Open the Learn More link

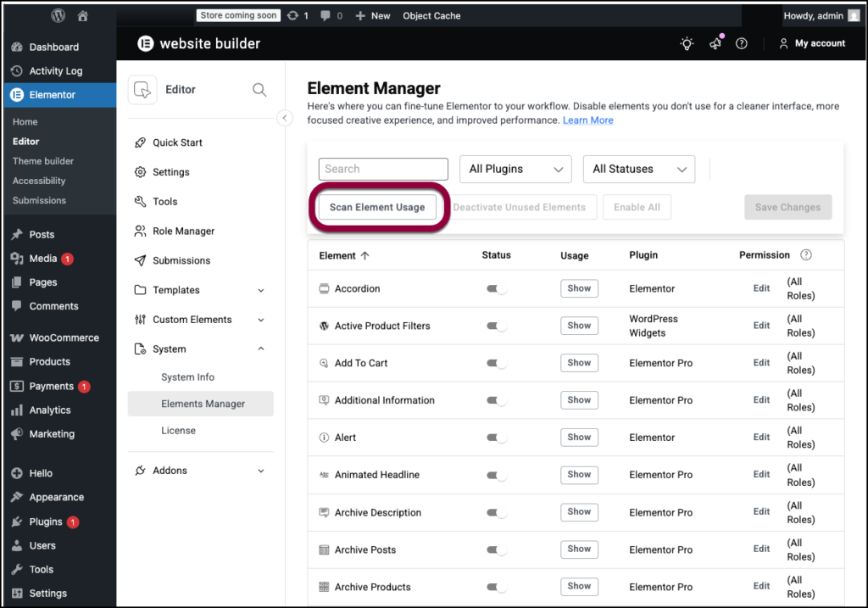[x=587, y=120]
